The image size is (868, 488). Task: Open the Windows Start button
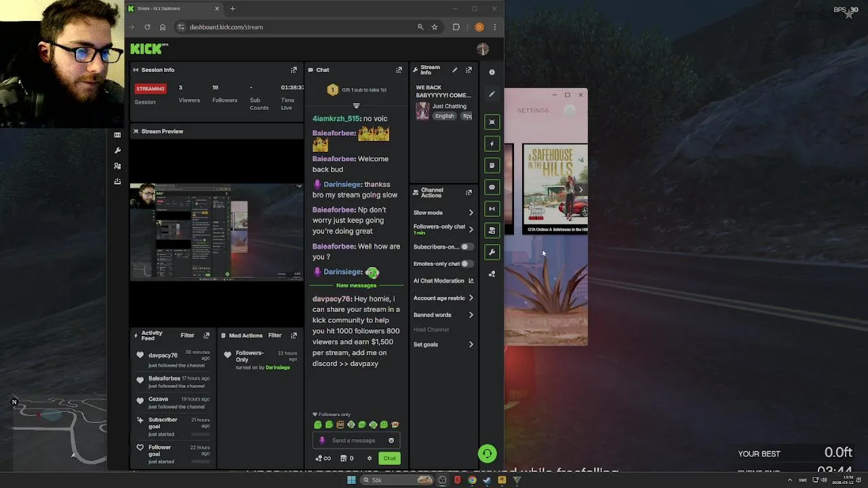tap(351, 480)
